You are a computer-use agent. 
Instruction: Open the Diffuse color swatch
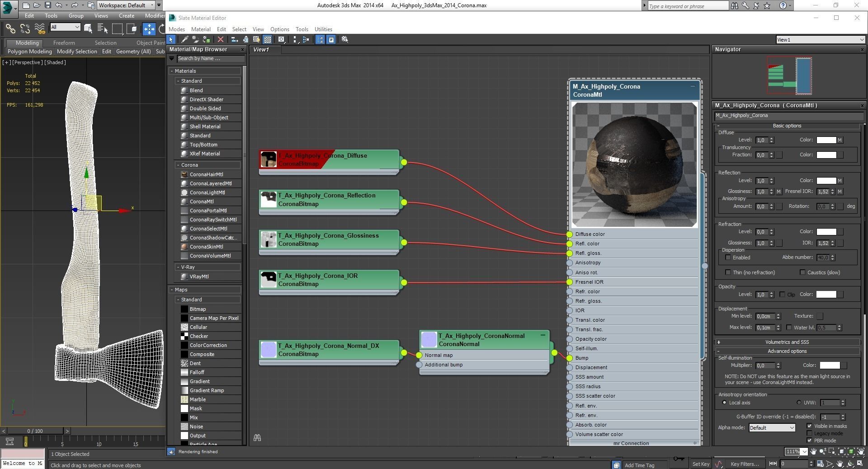coord(826,140)
